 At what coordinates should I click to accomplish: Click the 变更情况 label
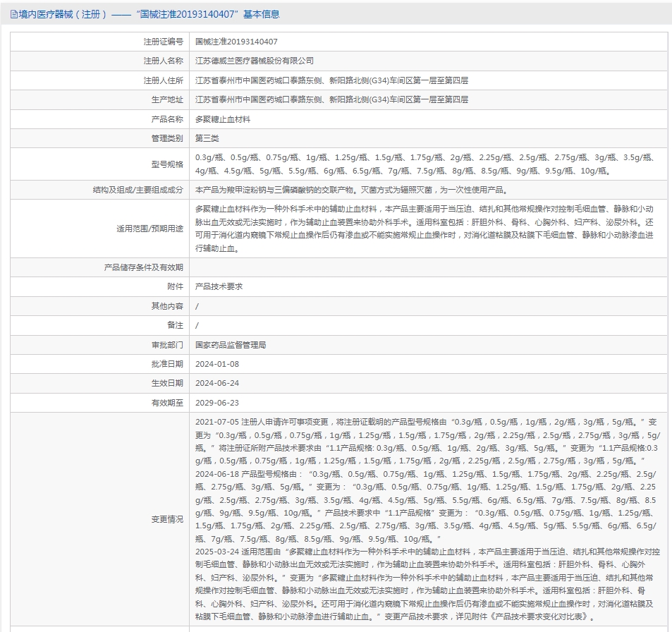click(x=167, y=519)
